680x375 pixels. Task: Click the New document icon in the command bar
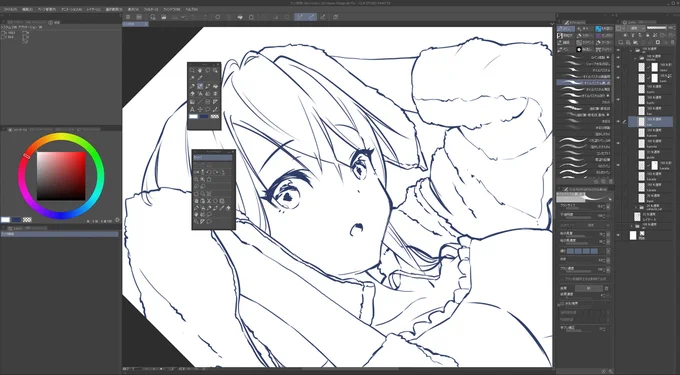(152, 17)
